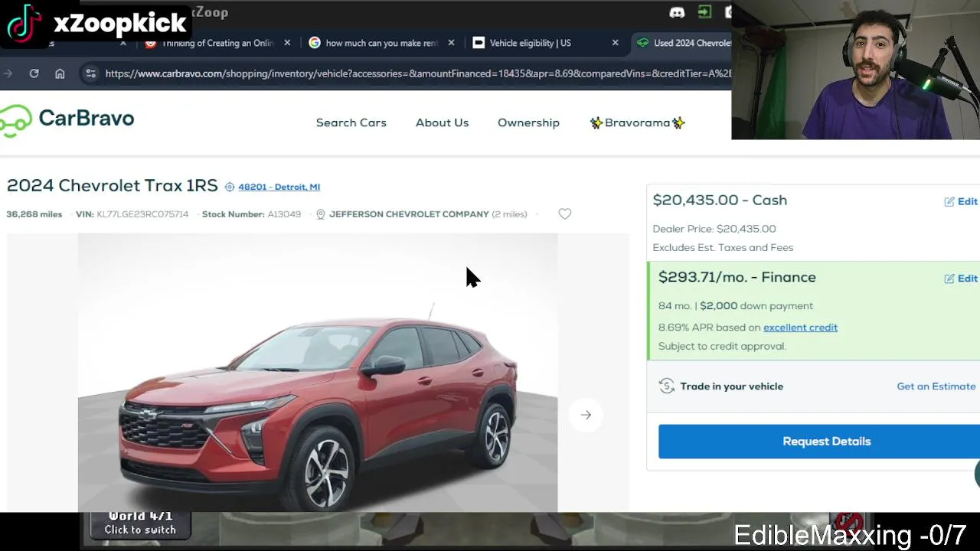Click the TikTok logo overlay
980x551 pixels.
tap(24, 23)
